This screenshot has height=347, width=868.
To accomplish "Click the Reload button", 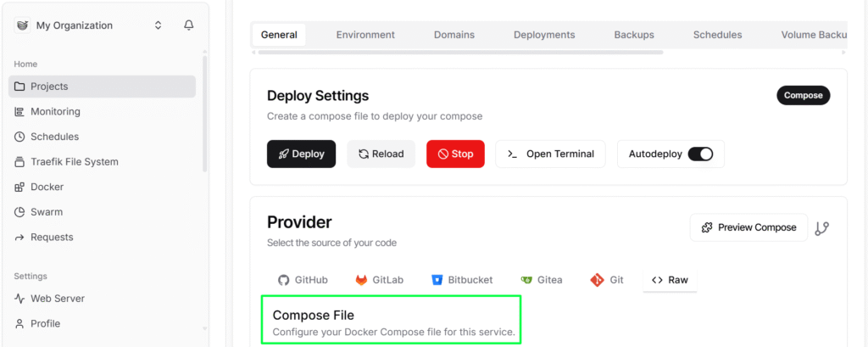I will click(381, 154).
